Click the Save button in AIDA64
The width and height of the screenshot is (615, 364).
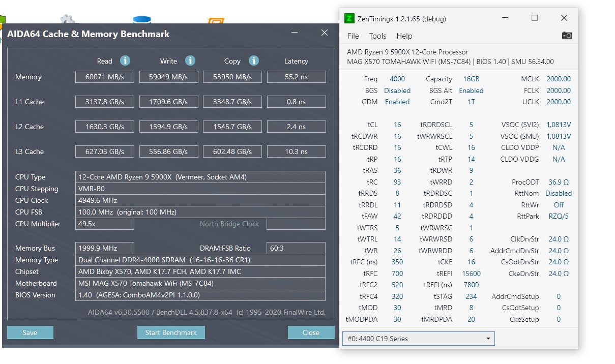point(30,332)
